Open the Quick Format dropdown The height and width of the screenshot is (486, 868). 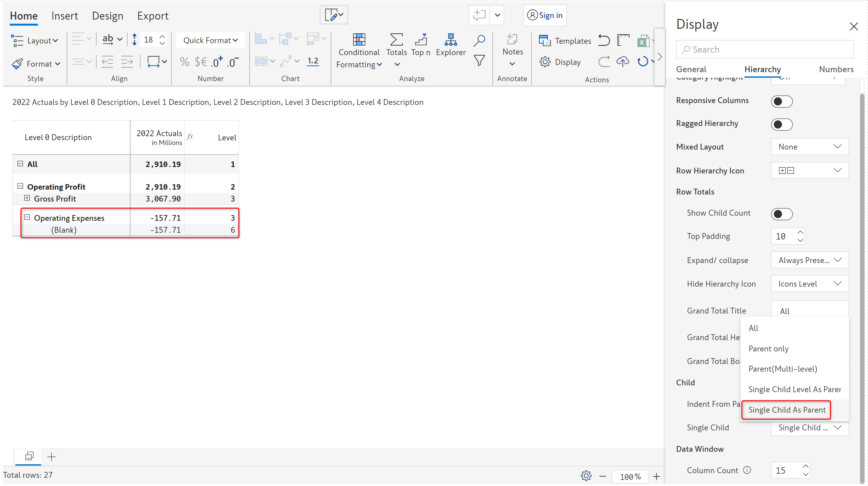point(210,40)
